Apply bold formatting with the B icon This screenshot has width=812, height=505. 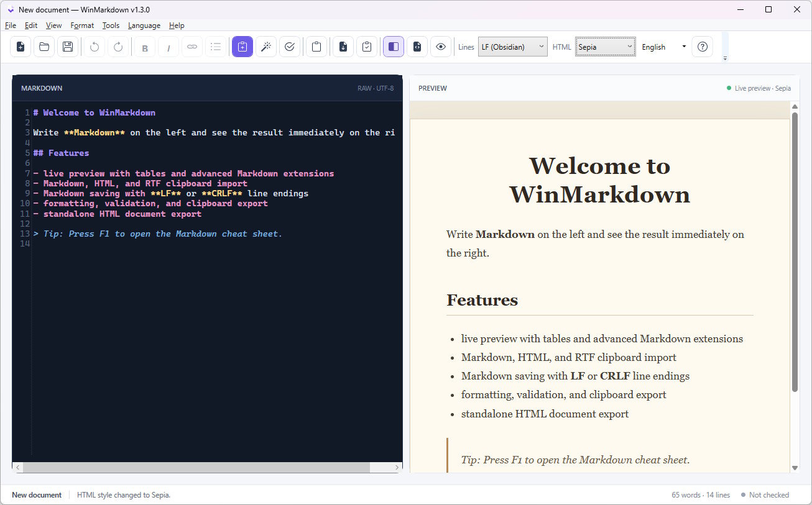pos(145,47)
